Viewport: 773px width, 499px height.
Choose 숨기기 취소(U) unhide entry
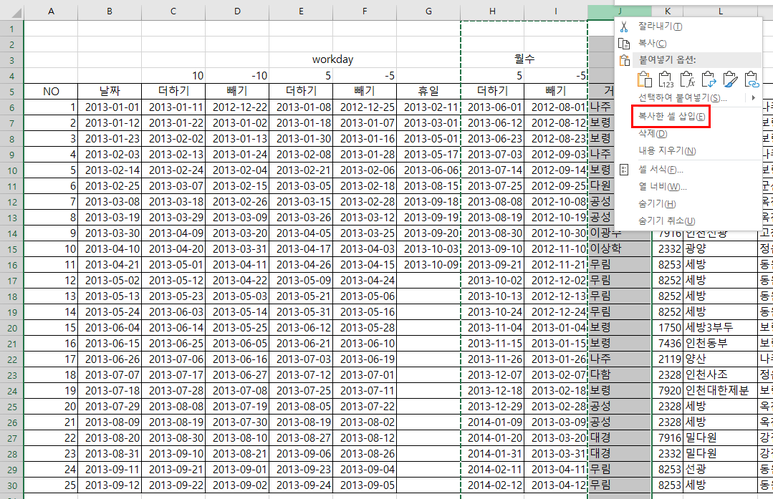click(x=667, y=221)
